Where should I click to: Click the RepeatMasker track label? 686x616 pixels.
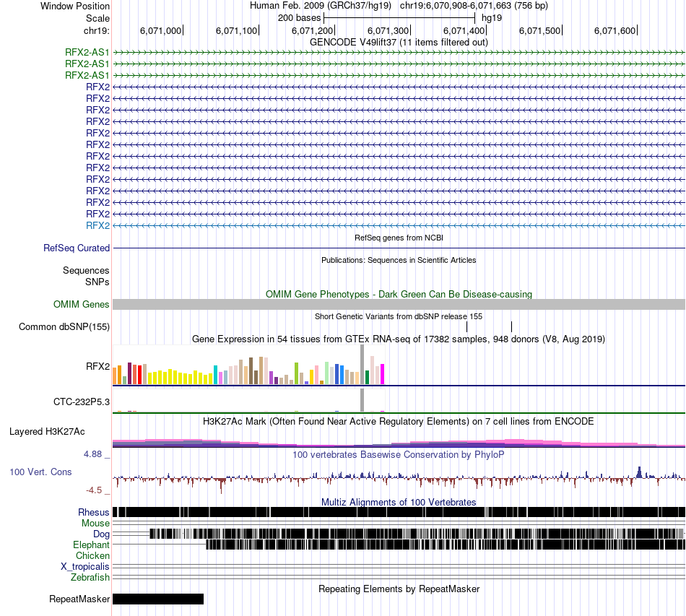click(79, 599)
